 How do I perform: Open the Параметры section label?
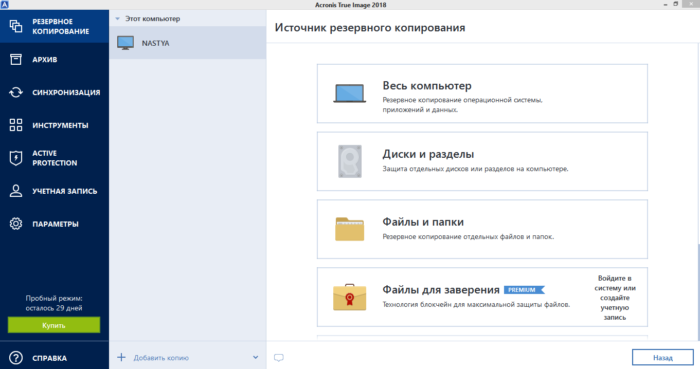55,224
